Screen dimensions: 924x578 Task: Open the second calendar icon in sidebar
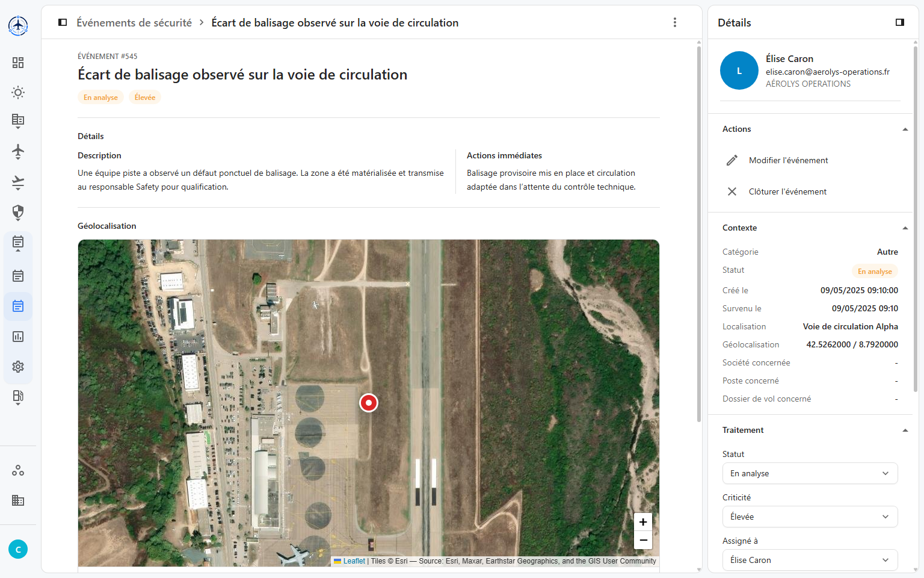18,276
